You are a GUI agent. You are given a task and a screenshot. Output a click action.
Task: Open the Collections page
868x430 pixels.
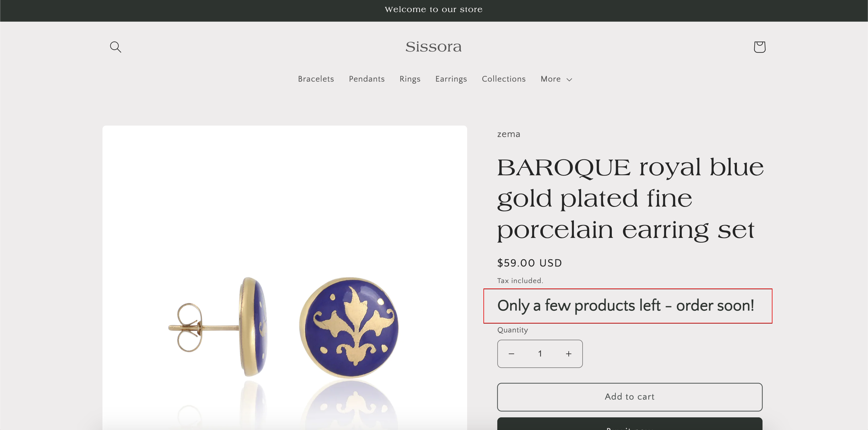click(503, 79)
